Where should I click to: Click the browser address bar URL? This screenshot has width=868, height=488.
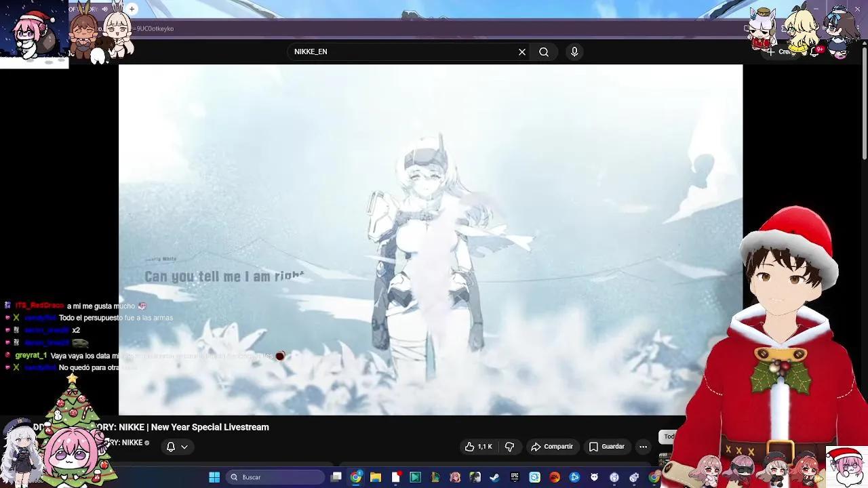point(155,28)
